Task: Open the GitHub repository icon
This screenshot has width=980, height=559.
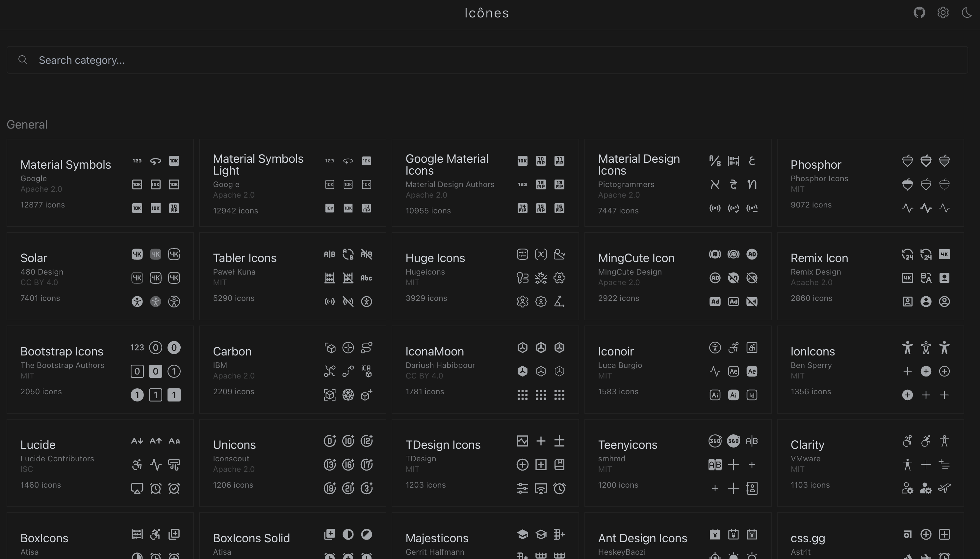Action: (919, 13)
